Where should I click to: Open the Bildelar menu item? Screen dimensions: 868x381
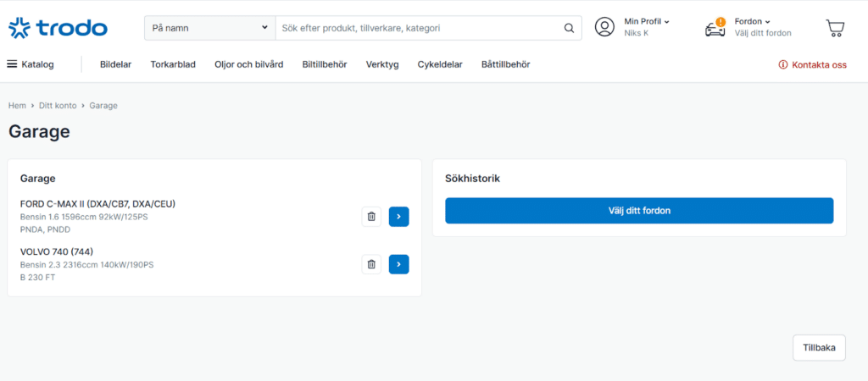pos(115,64)
